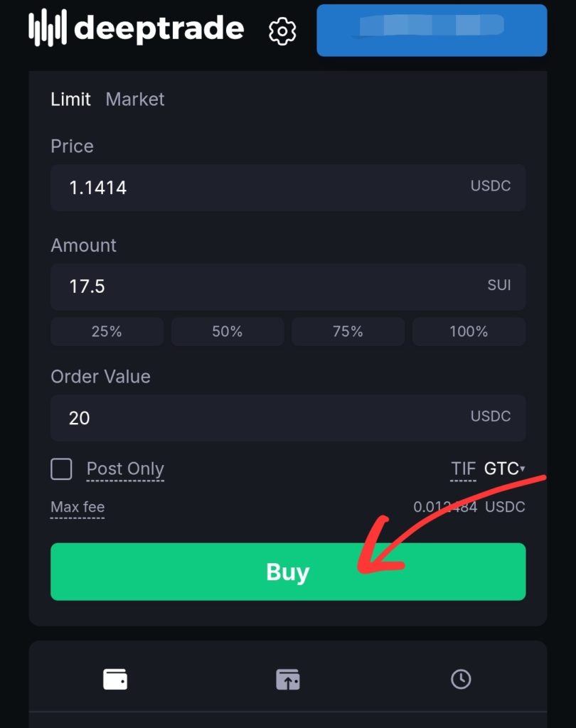Screen dimensions: 576x728
Task: Select the 100% amount preset
Action: pyautogui.click(x=469, y=331)
